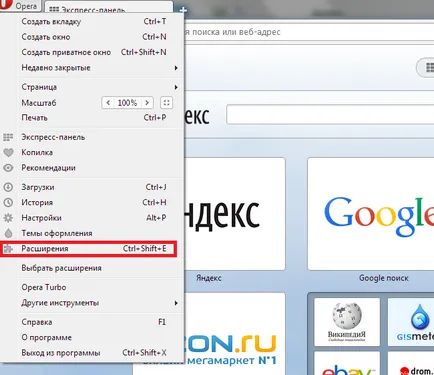
Task: Toggle Opera Turbo in the menu
Action: 92,287
